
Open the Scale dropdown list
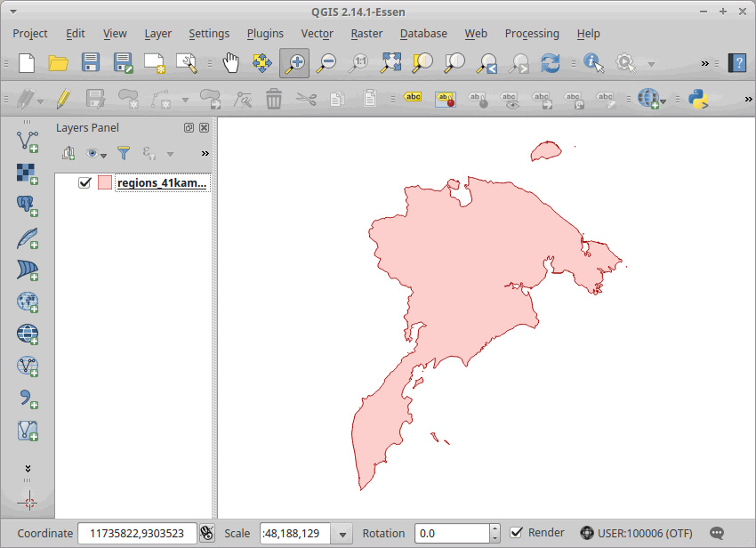pyautogui.click(x=342, y=534)
